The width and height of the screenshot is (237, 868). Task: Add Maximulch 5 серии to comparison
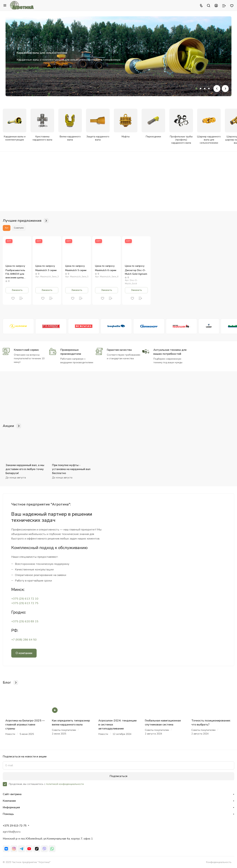(81, 298)
